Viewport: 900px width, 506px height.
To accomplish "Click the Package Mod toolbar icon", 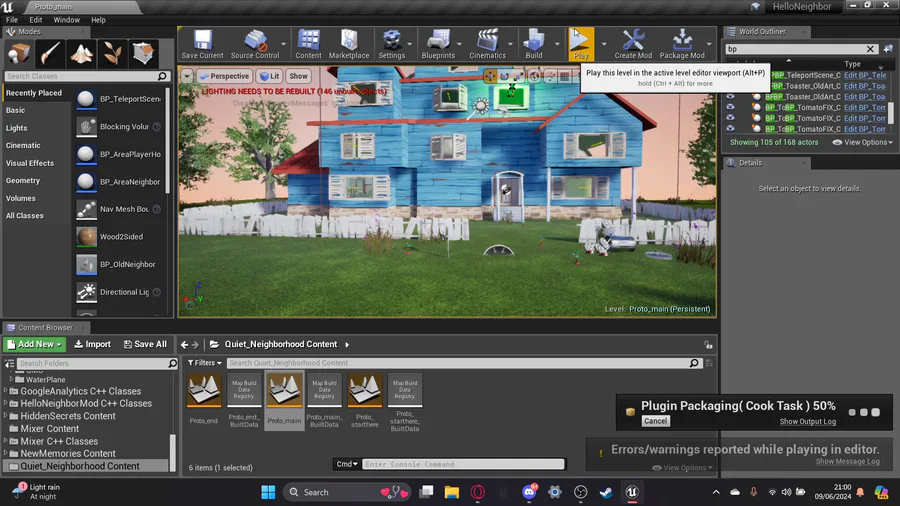I will pyautogui.click(x=682, y=44).
